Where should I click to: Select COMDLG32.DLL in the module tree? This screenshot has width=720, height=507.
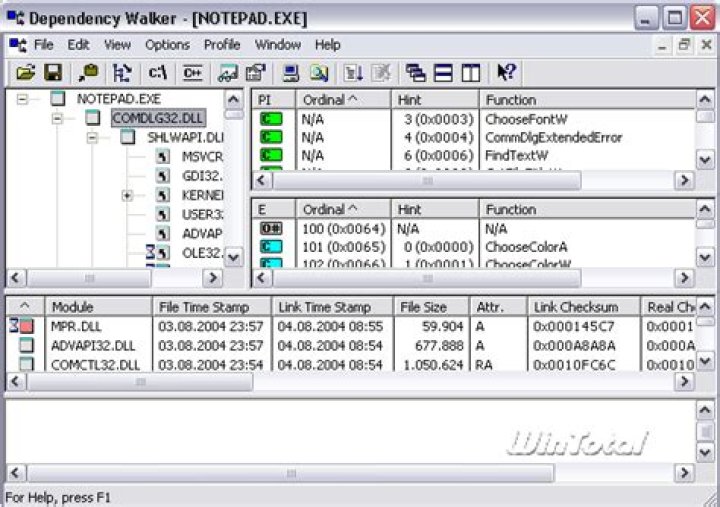click(x=158, y=118)
